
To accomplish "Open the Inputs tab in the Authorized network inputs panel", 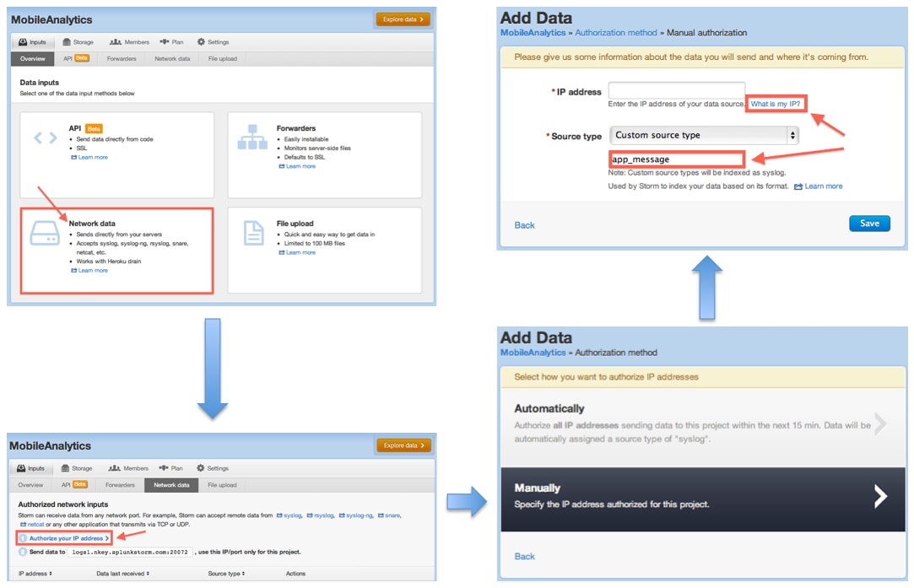I will pyautogui.click(x=31, y=468).
